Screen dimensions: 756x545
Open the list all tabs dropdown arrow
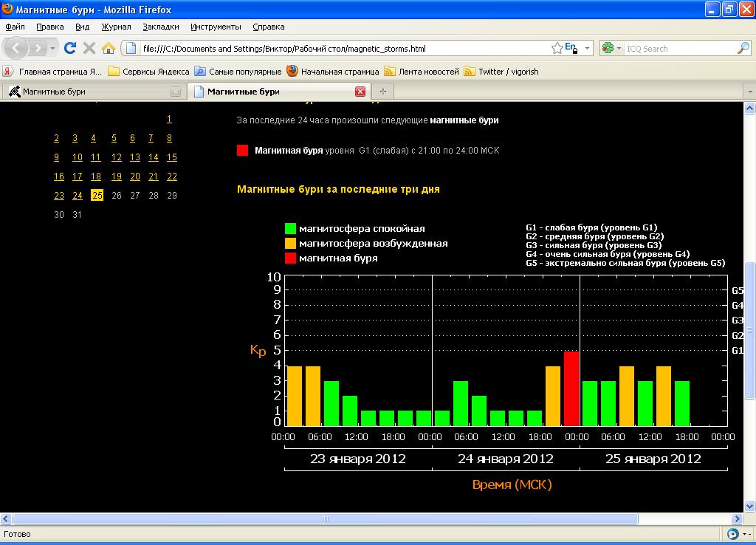pos(749,92)
